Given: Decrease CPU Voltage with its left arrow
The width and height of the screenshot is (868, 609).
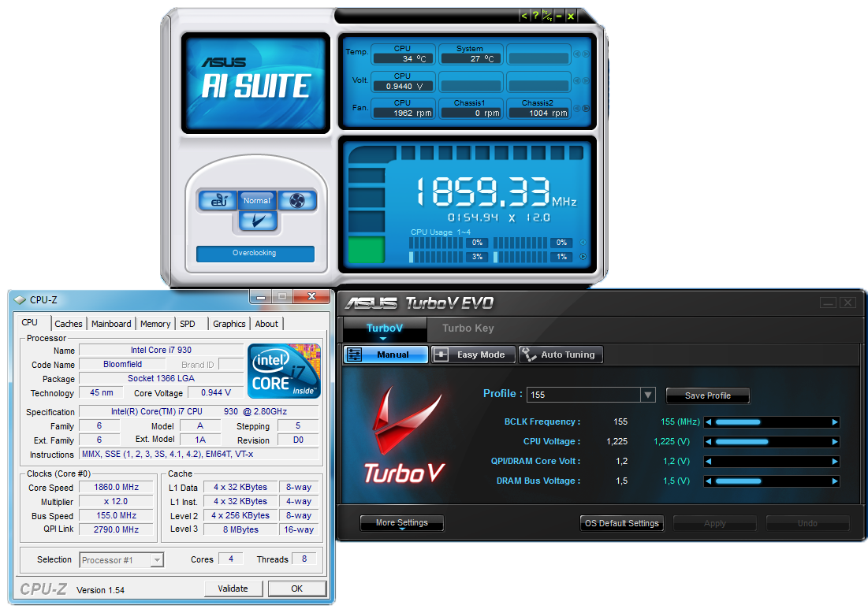Looking at the screenshot, I should [x=708, y=442].
